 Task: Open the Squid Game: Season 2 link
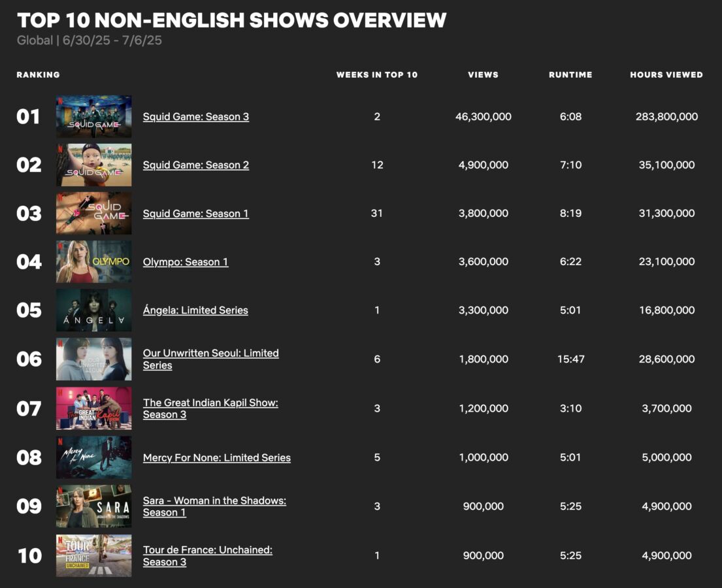click(196, 165)
